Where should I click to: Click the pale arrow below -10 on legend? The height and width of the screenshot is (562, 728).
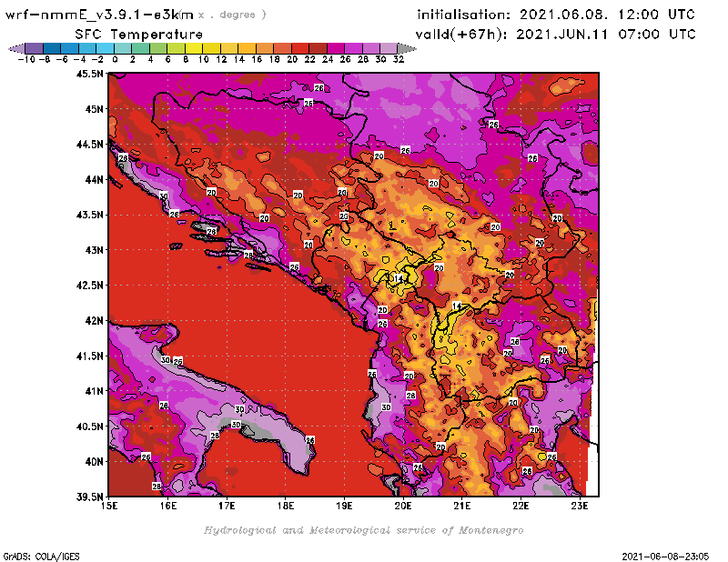click(x=17, y=48)
